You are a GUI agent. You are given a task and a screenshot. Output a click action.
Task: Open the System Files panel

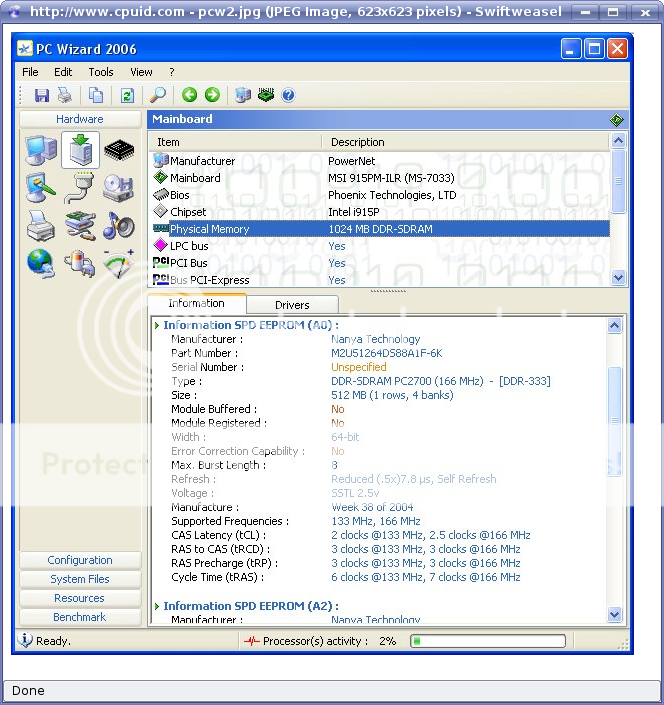[80, 579]
